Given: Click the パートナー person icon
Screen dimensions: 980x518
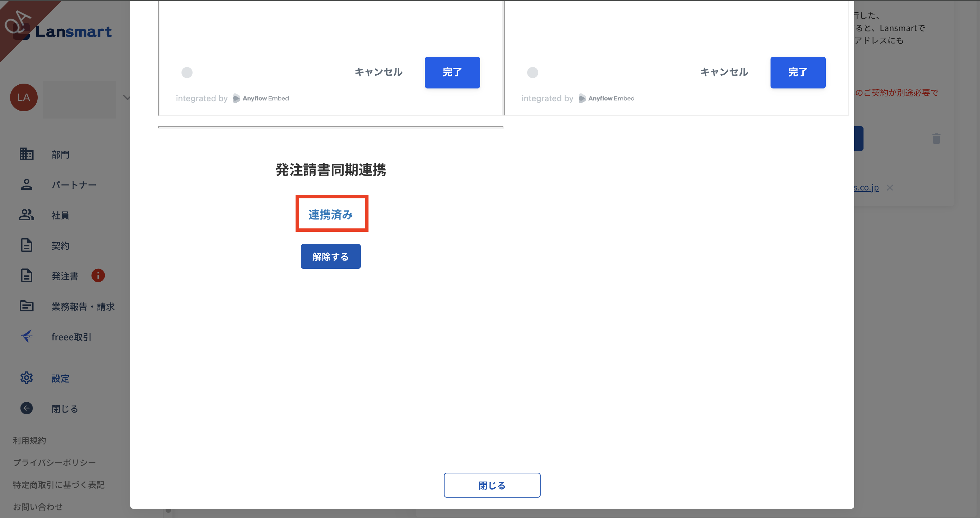Looking at the screenshot, I should point(26,185).
